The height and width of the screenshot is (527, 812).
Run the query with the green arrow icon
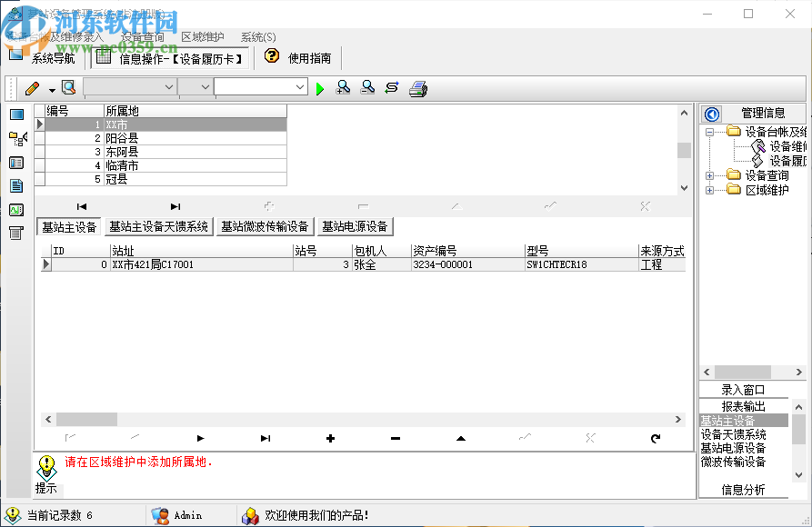(x=319, y=88)
